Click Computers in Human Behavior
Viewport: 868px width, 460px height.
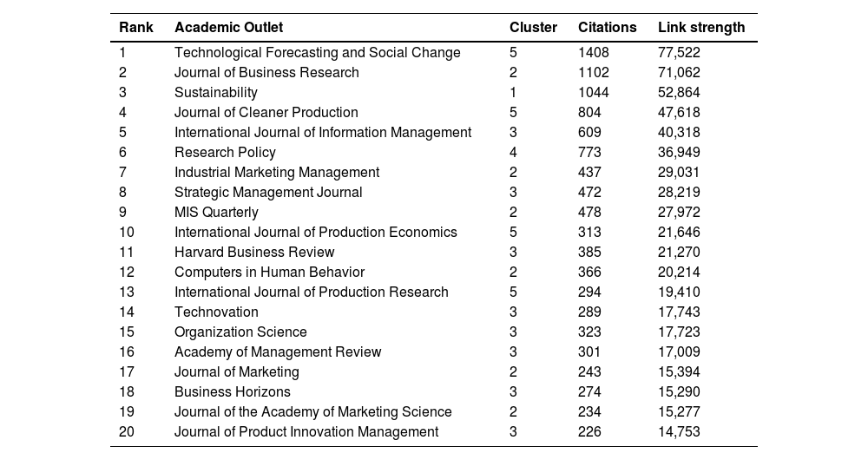point(269,273)
